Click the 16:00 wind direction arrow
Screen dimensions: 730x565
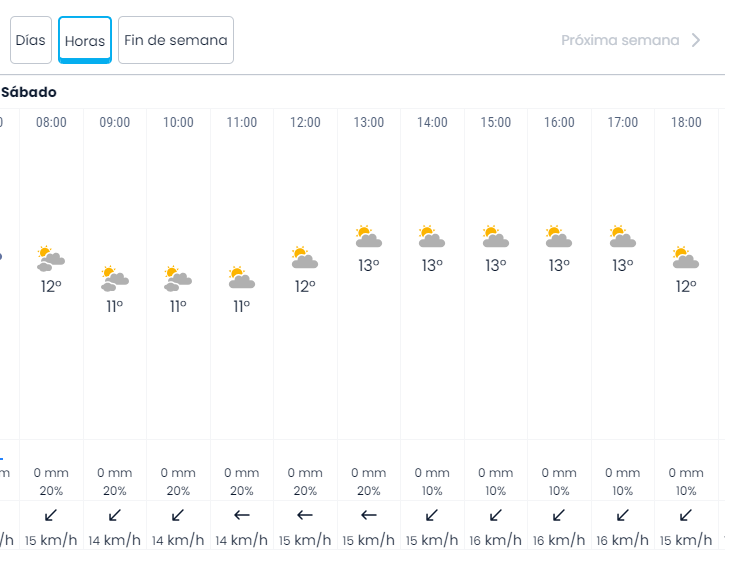[x=559, y=515]
